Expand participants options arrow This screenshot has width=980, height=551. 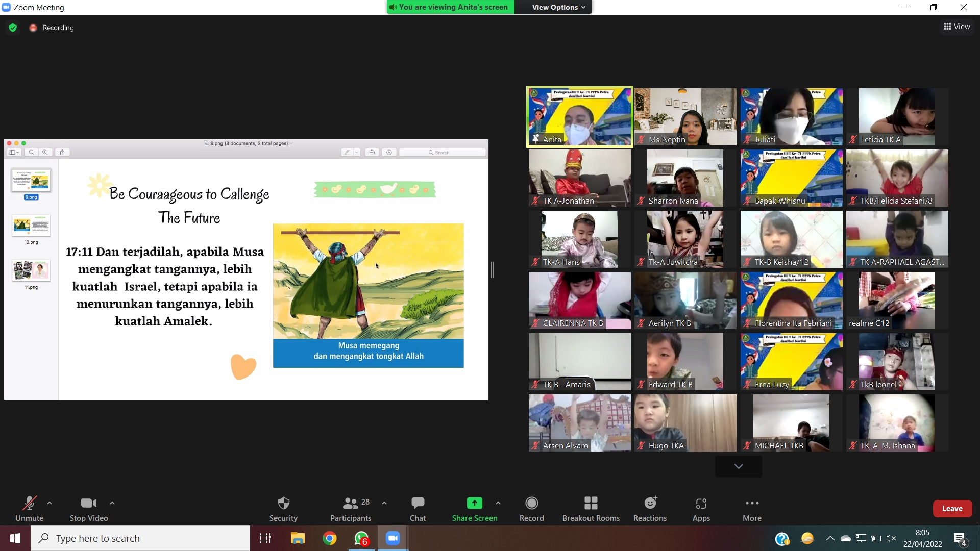tap(384, 503)
